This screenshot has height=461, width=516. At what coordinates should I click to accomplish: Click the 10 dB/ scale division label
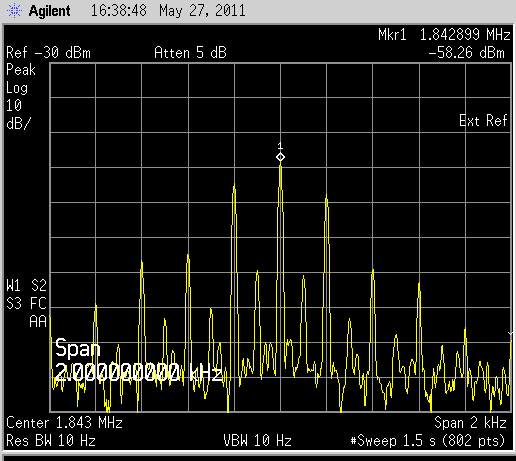coord(18,115)
